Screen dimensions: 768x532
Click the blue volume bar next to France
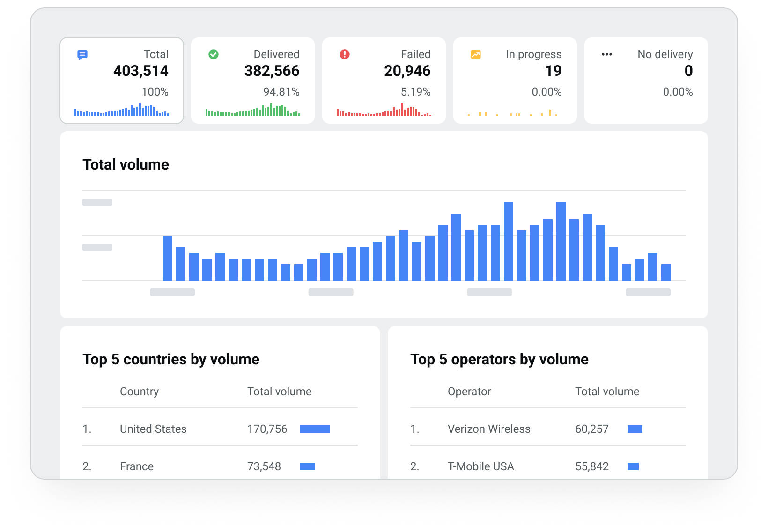pyautogui.click(x=307, y=466)
